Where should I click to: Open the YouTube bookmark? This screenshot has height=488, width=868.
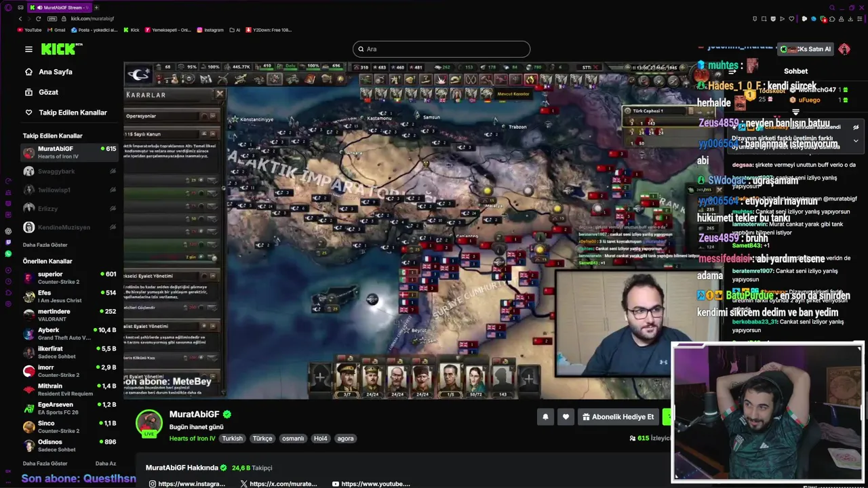(29, 30)
